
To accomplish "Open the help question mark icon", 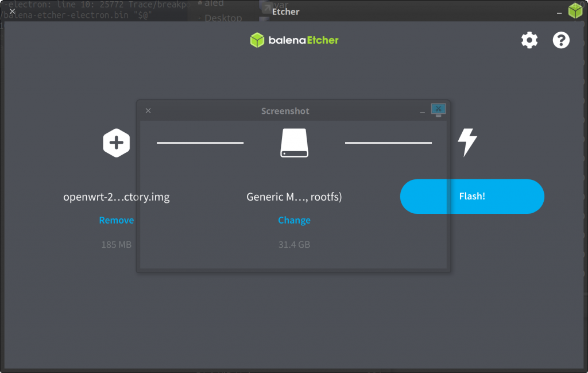I will click(x=561, y=40).
